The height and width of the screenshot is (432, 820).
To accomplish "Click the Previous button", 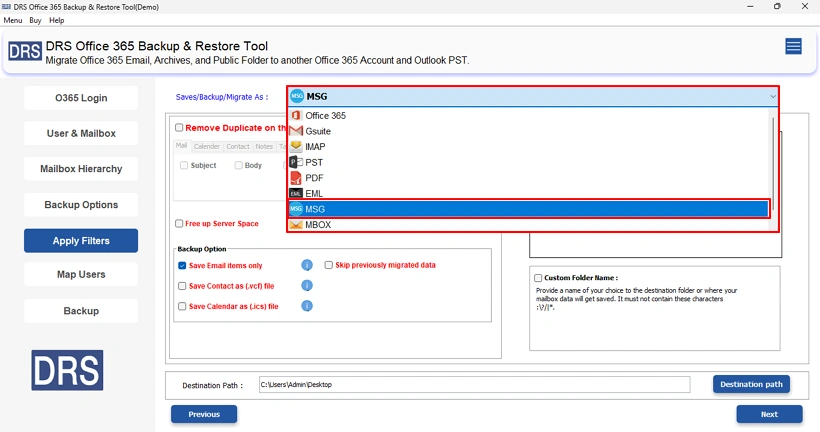I will 204,414.
